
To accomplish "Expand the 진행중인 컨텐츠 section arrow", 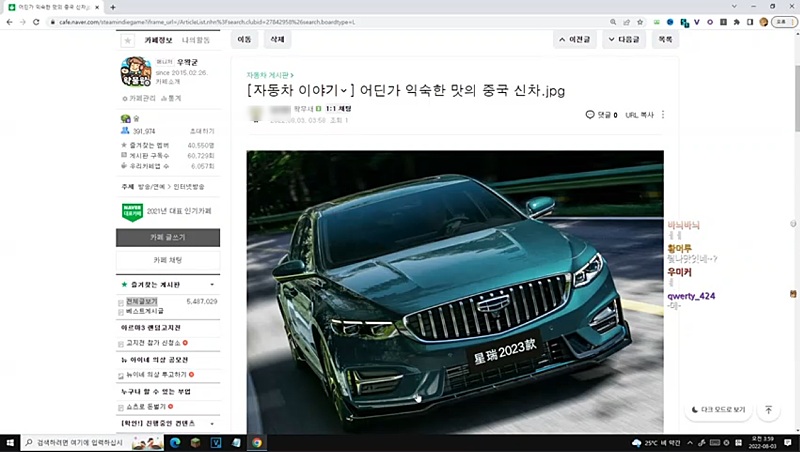I will (212, 423).
